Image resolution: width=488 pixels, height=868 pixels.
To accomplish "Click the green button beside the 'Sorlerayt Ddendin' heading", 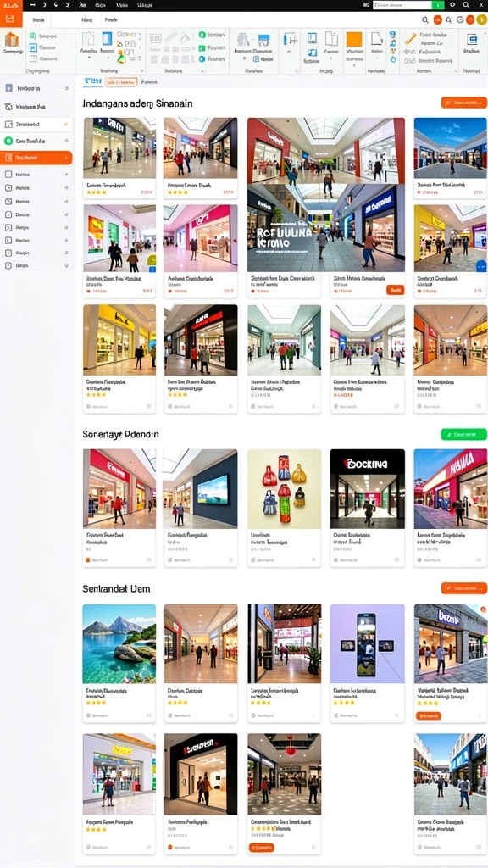I will (x=463, y=435).
